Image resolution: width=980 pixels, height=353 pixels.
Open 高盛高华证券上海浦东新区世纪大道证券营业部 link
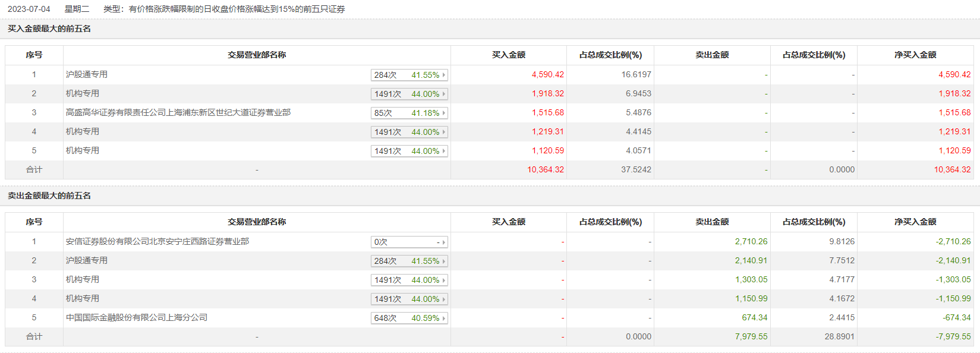pos(178,112)
